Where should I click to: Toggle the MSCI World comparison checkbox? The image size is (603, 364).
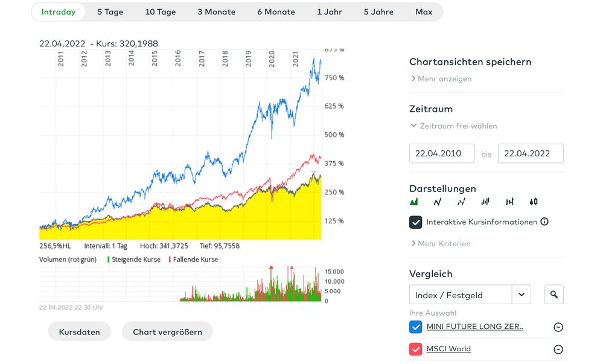click(x=416, y=349)
